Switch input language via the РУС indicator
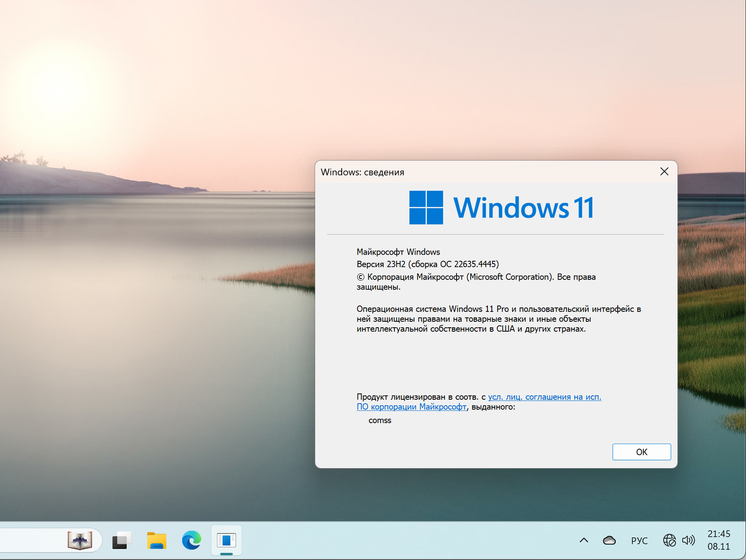 click(639, 540)
